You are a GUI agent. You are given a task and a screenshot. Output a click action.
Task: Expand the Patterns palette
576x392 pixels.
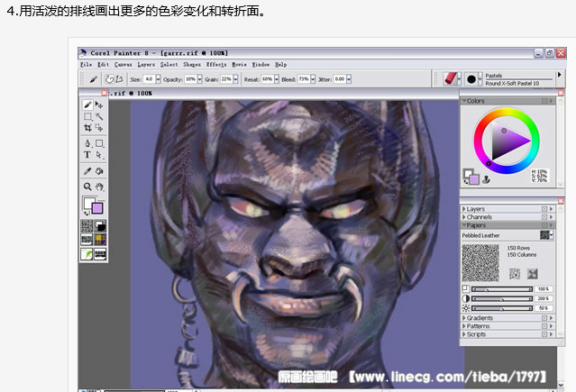point(463,326)
